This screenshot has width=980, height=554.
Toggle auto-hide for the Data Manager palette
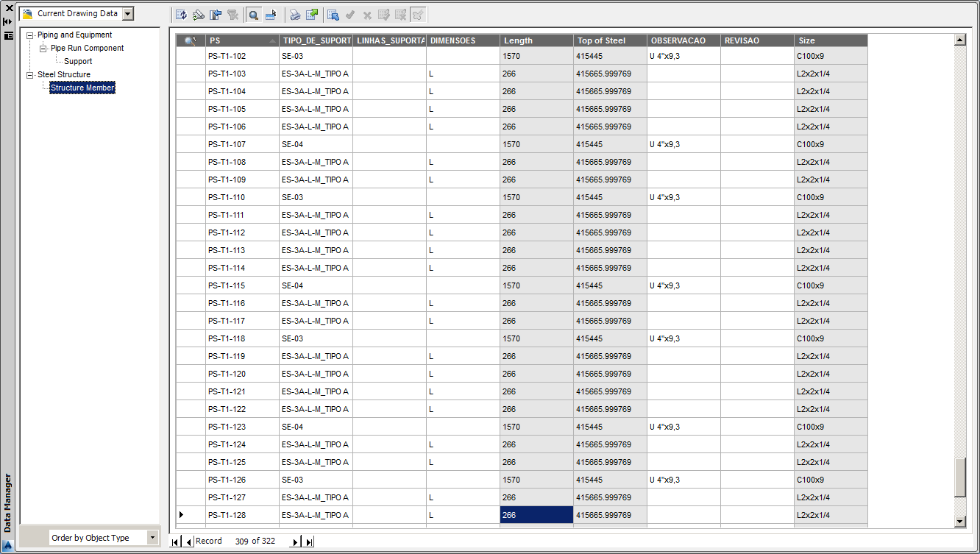pos(9,21)
